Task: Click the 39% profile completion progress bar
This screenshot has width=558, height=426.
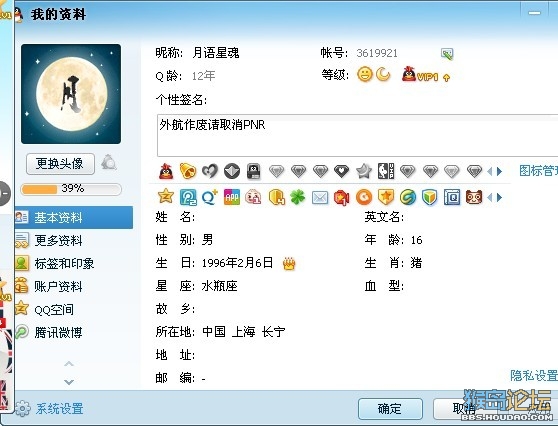Action: pyautogui.click(x=71, y=189)
